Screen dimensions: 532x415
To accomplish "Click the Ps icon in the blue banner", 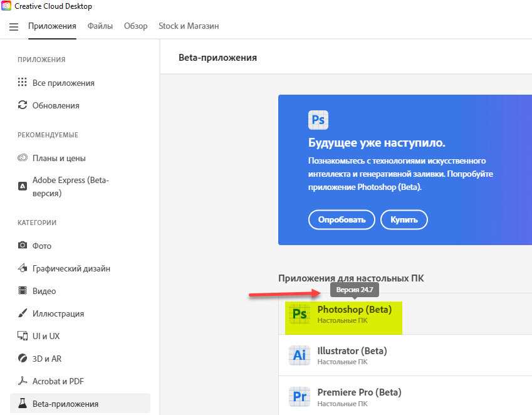I will coord(318,120).
